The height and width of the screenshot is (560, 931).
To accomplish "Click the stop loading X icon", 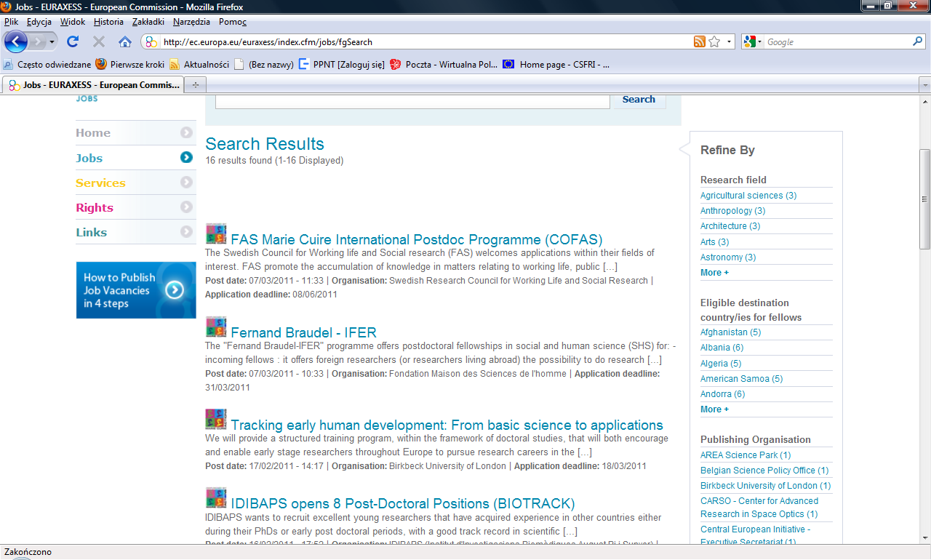I will (99, 41).
